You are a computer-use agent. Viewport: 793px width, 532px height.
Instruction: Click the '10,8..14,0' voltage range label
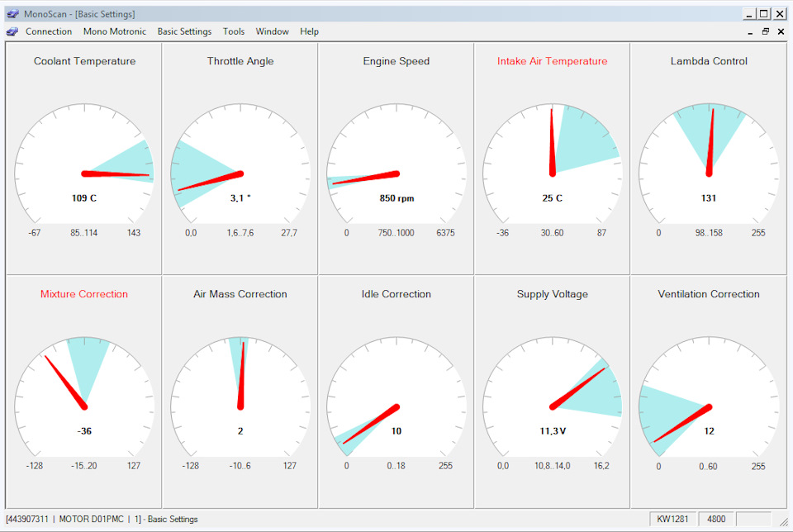tap(553, 466)
